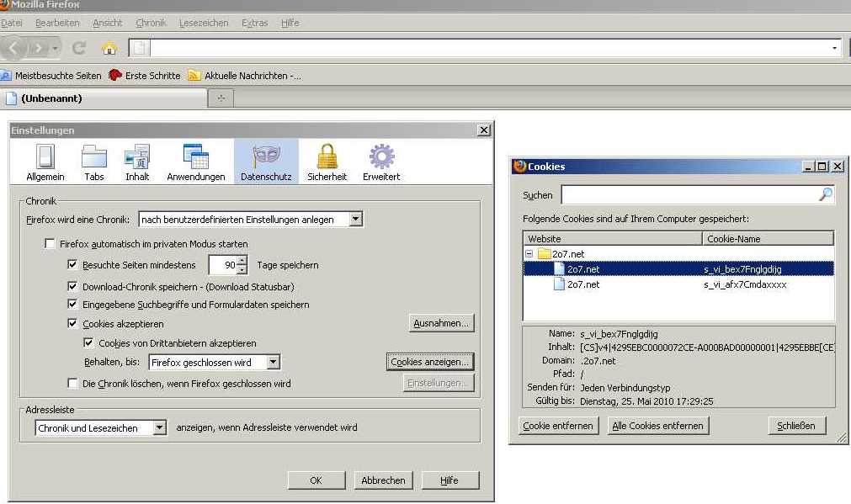Open the Firefox wird eine Chronik dropdown
Image resolution: width=851 pixels, height=504 pixels.
coord(251,219)
